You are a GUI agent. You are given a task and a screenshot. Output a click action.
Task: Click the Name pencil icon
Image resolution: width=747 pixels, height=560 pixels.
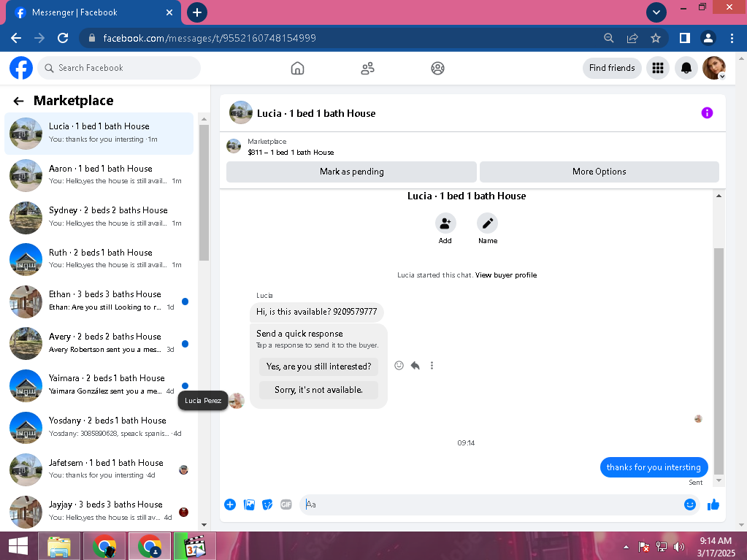[x=487, y=223]
